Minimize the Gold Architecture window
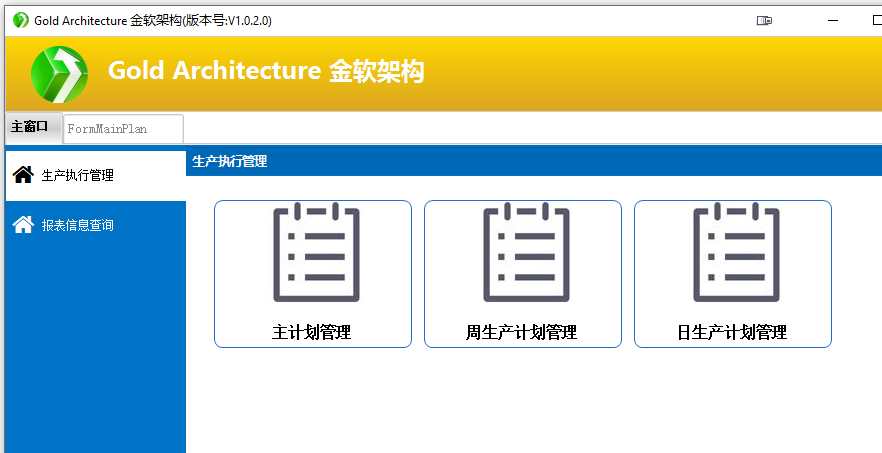Screen dimensions: 882x453 pos(833,21)
